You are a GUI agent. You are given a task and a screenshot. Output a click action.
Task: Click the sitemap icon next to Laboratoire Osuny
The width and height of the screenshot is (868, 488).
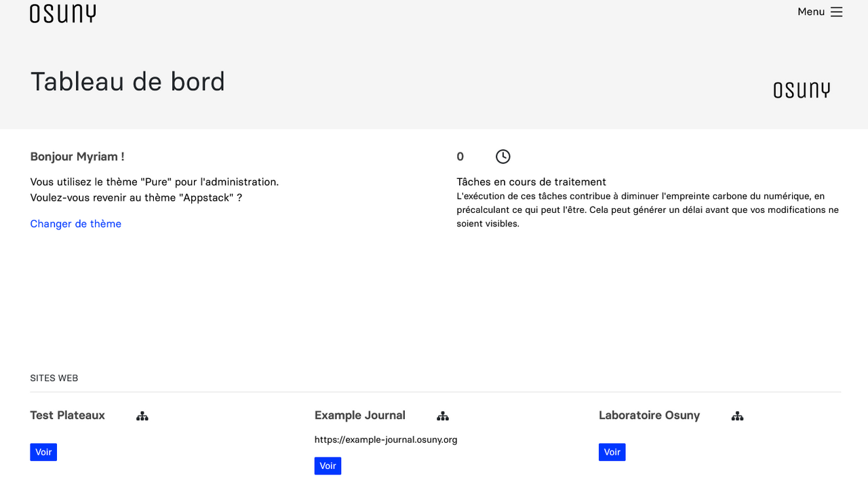point(738,416)
